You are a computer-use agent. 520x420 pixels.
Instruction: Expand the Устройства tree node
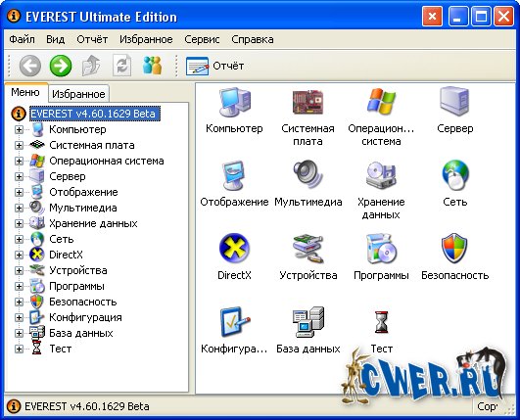[x=19, y=270]
